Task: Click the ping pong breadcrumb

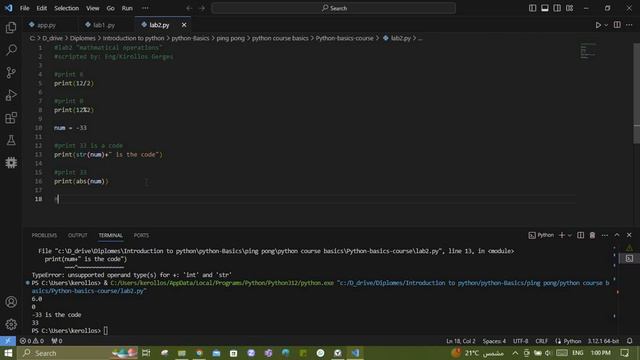Action: (x=231, y=38)
